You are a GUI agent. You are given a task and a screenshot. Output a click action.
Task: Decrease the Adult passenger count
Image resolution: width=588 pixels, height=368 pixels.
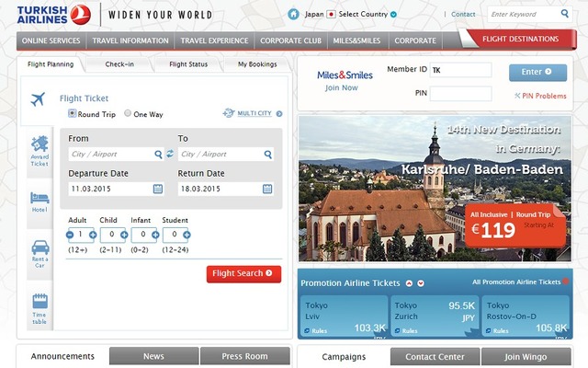(70, 236)
